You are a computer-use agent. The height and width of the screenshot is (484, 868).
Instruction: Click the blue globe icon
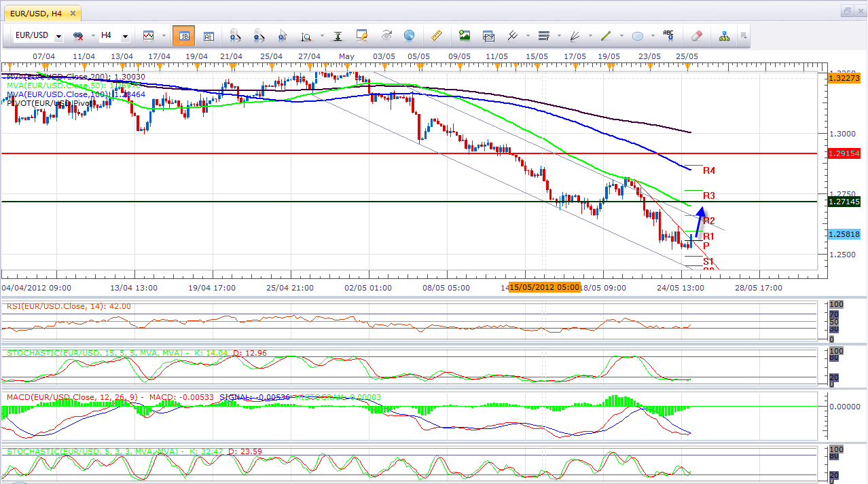[409, 36]
